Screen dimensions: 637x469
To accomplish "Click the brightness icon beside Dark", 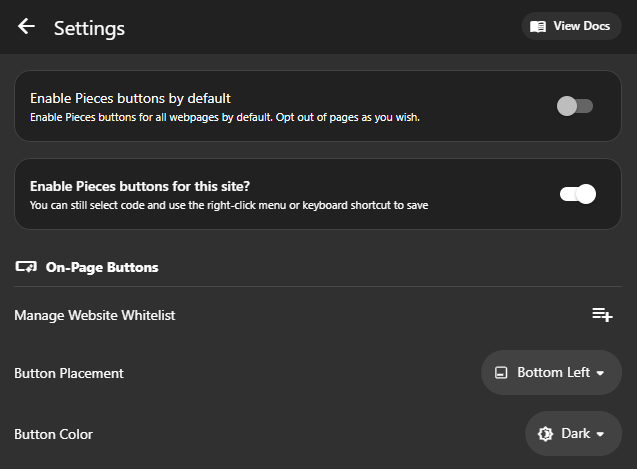I will coord(545,434).
